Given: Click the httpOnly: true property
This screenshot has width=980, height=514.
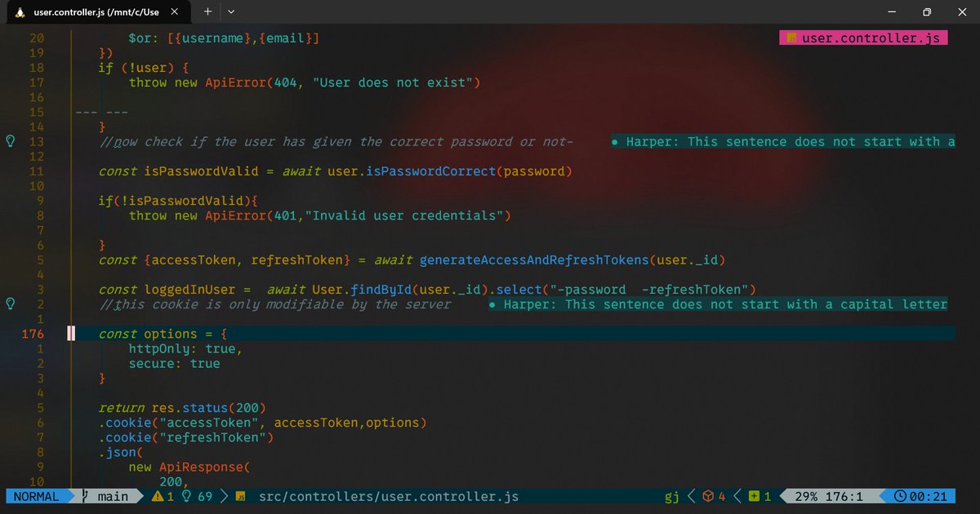Looking at the screenshot, I should point(185,348).
